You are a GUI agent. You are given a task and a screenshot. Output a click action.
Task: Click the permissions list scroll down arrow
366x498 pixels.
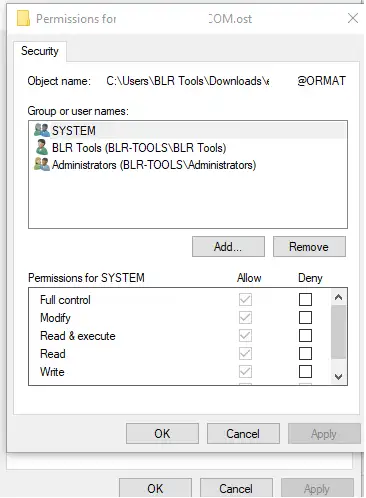click(x=338, y=377)
